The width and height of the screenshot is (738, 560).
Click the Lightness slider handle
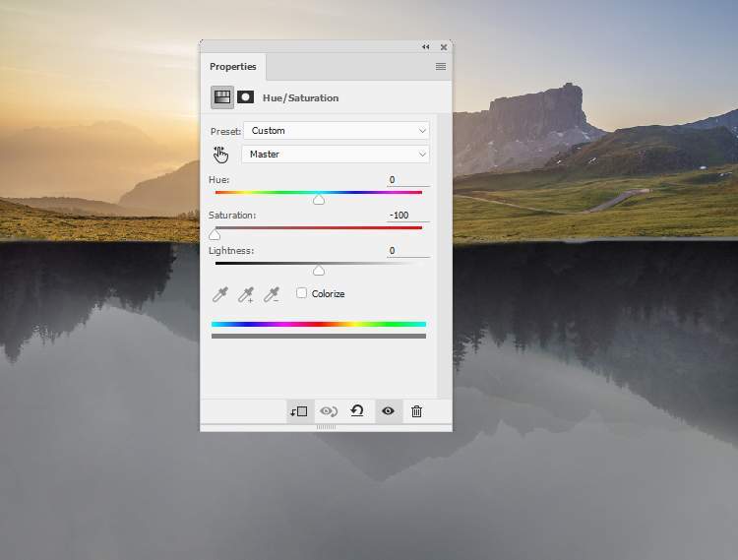(319, 271)
